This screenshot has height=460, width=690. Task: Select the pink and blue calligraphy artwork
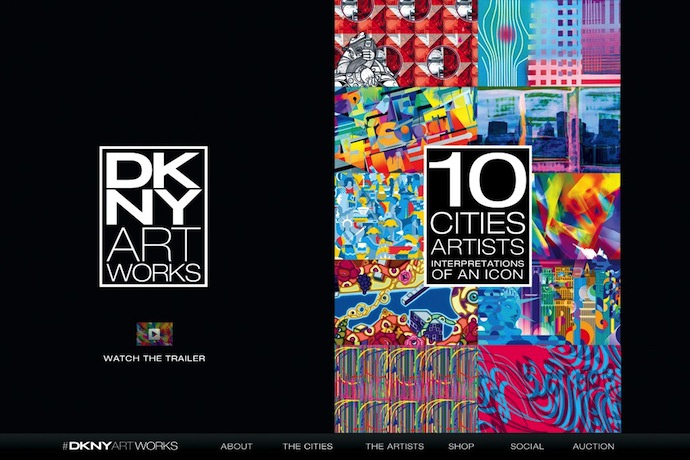tap(549, 389)
